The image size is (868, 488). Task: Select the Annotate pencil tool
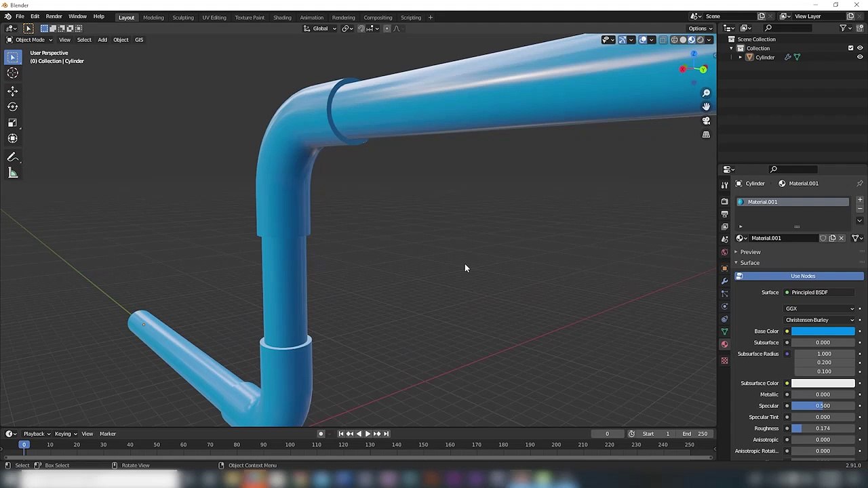(12, 157)
